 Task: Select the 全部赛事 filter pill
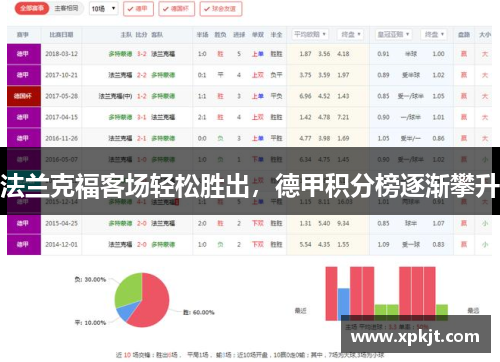32,9
